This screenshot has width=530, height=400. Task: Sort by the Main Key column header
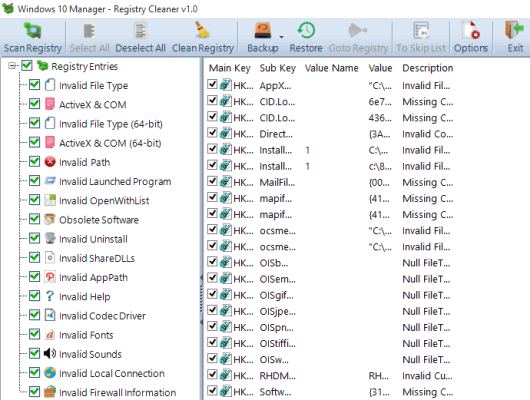click(x=230, y=68)
